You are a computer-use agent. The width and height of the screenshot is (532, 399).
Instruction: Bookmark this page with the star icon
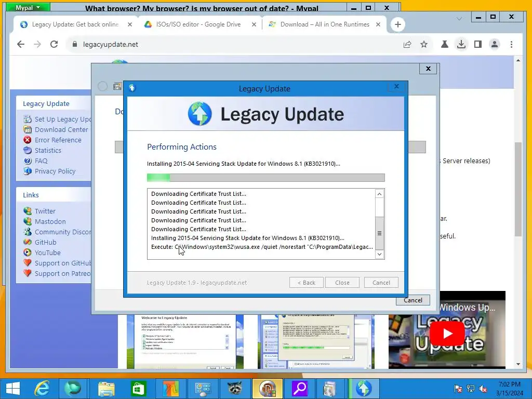tap(424, 45)
